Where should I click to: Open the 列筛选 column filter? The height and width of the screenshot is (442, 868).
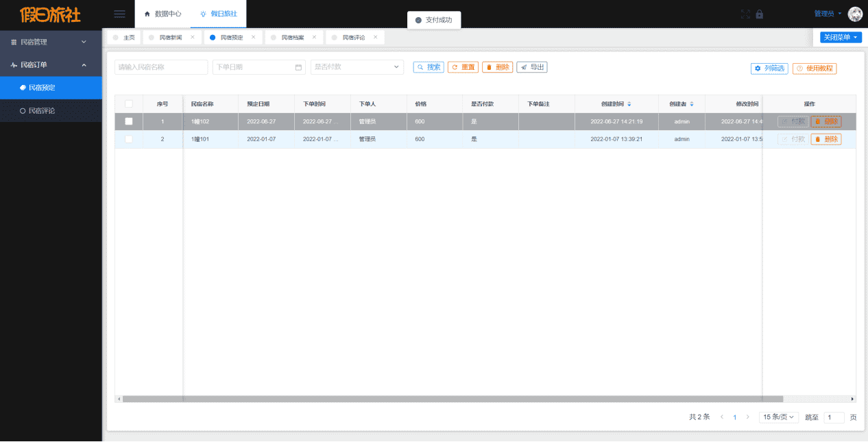pos(769,69)
